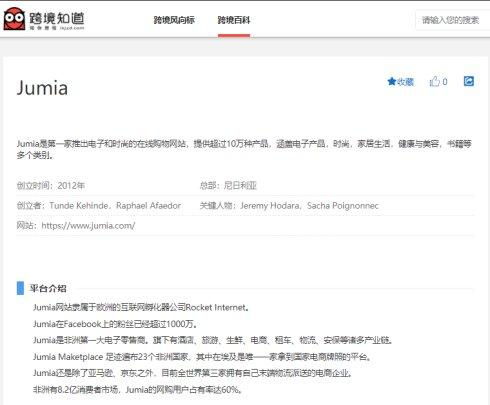Select the Jumia page title
Image resolution: width=490 pixels, height=405 pixels.
pos(42,88)
